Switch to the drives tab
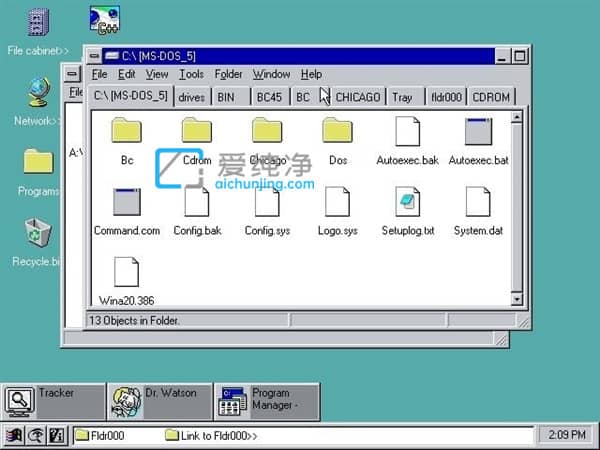The width and height of the screenshot is (600, 450). coord(192,97)
